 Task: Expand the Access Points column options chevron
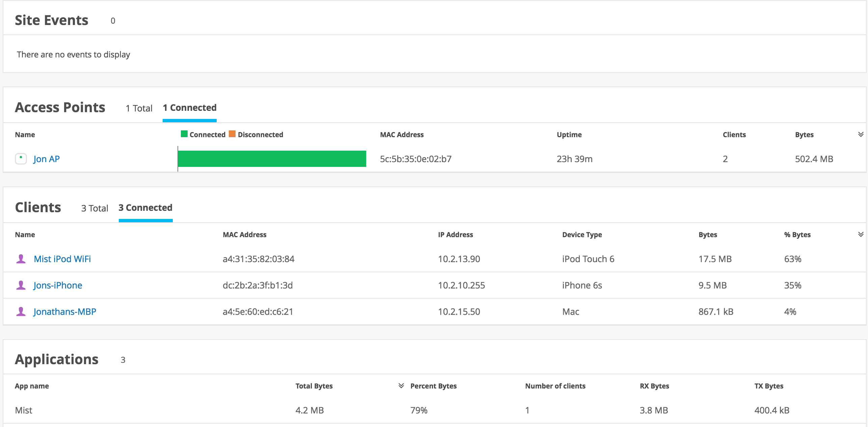pos(861,134)
